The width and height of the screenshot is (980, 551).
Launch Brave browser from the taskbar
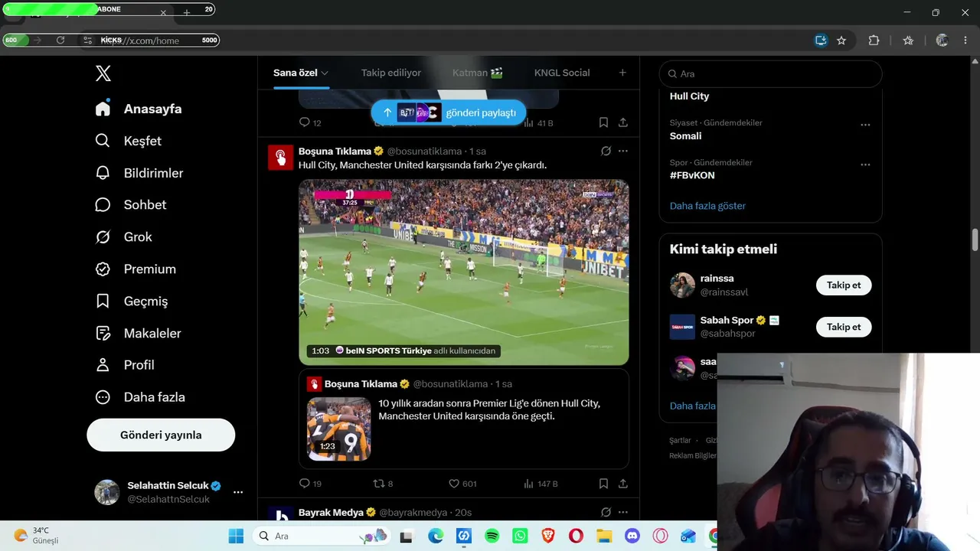click(x=548, y=536)
